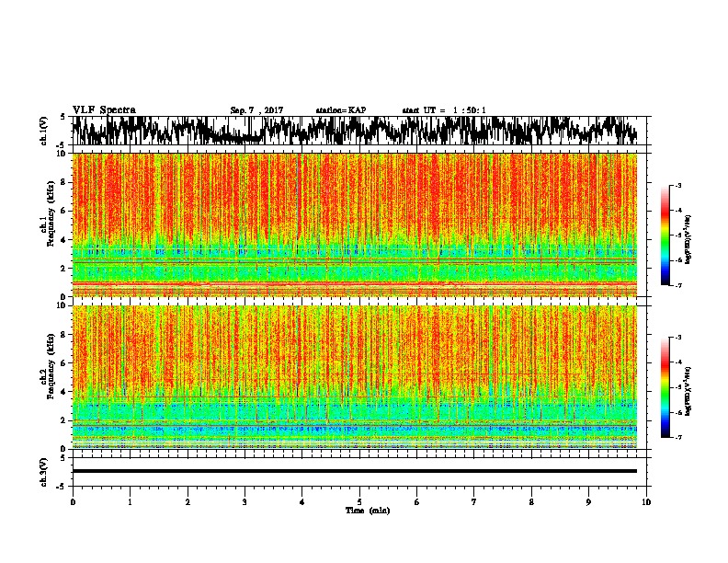
Task: Click time-axis tick label "10" at right end
Action: (x=646, y=502)
